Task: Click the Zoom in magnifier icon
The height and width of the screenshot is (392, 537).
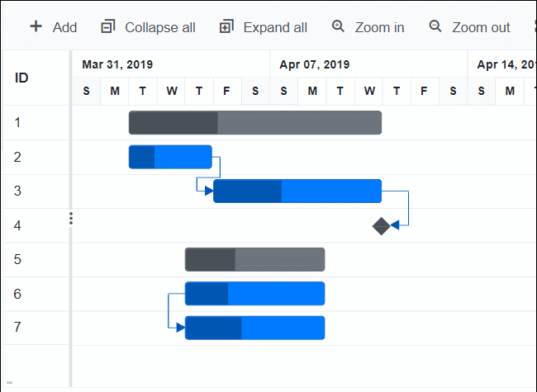Action: (x=338, y=26)
